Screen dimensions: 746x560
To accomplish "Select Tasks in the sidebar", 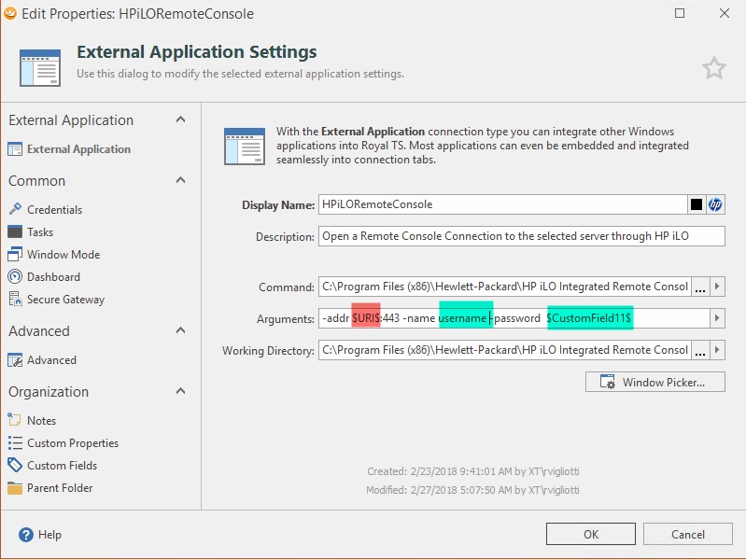I will click(40, 232).
